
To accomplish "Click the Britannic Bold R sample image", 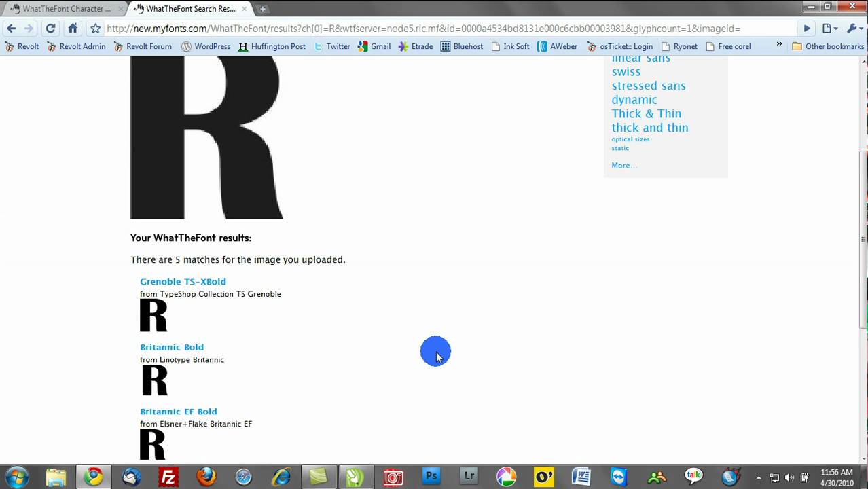I will point(155,380).
